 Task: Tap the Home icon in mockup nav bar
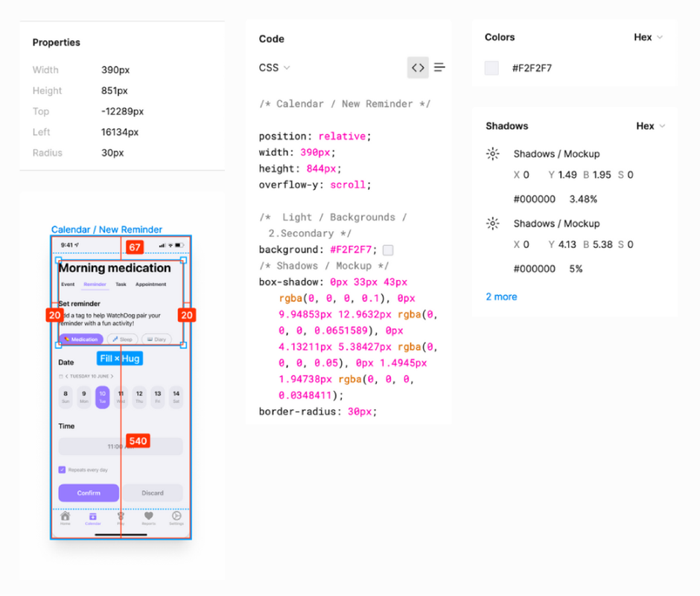pos(66,517)
